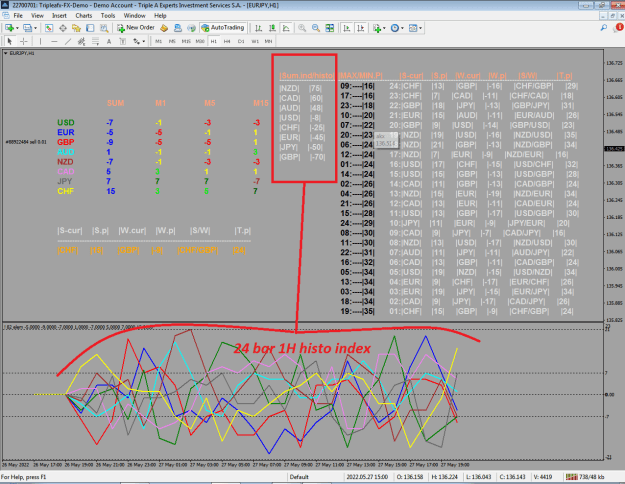
Task: Open the Window menu
Action: click(134, 16)
